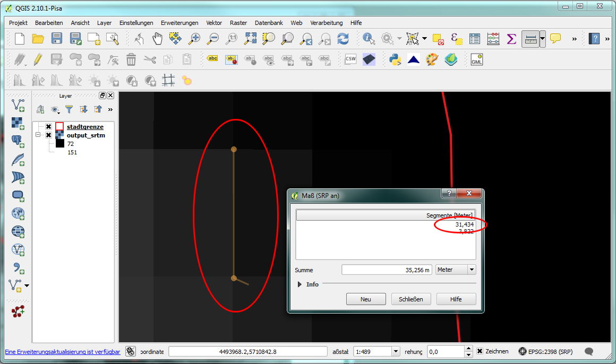This screenshot has width=616, height=364.
Task: Open the attribute table icon
Action: coord(475,38)
